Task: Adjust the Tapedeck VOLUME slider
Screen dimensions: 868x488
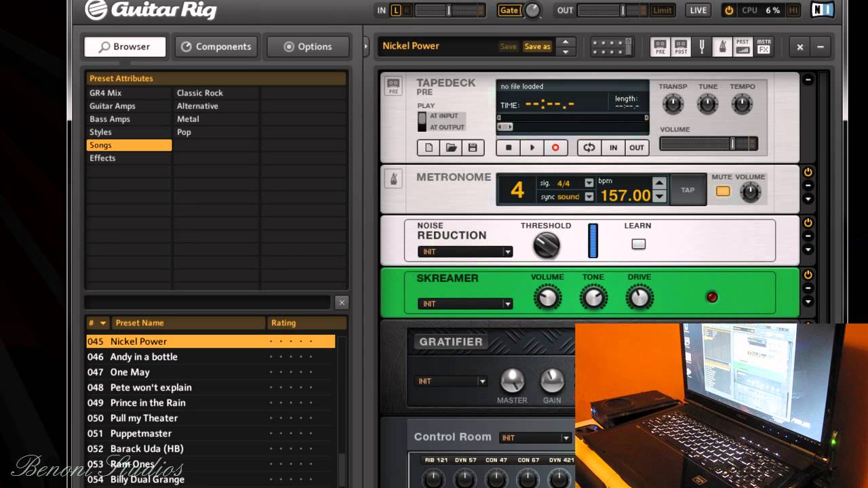Action: tap(709, 144)
